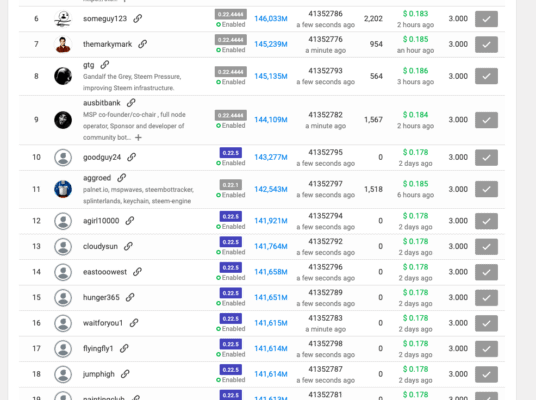Toggle vote checkmark for cloudysun

coord(486,246)
